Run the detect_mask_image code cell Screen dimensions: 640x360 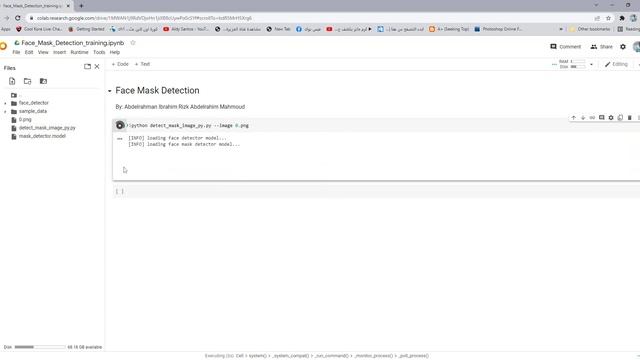tap(120, 125)
